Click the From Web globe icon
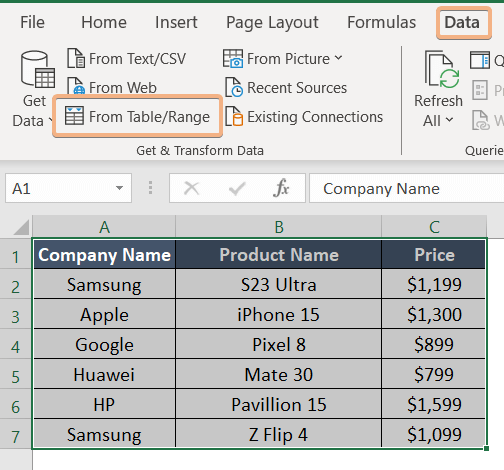504x470 pixels. pyautogui.click(x=76, y=86)
